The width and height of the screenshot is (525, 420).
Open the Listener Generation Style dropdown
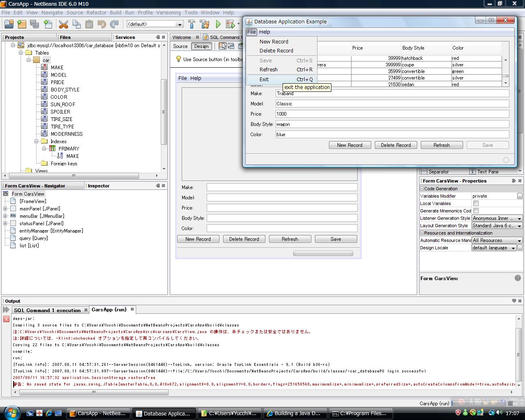(519, 218)
